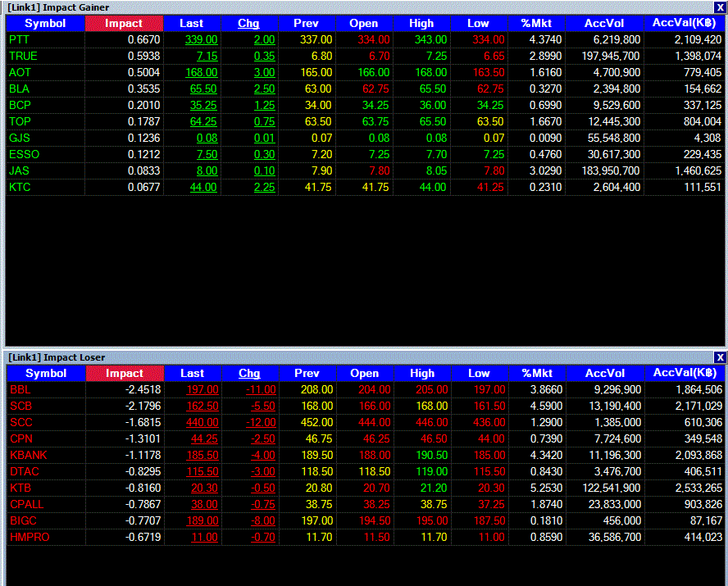Select KTB symbol in losers
Viewport: 728px width, 586px height.
20,488
